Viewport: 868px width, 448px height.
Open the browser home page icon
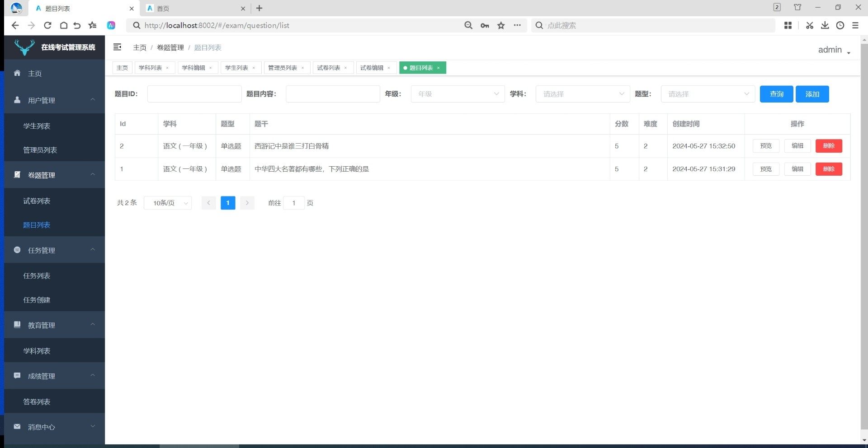tap(64, 25)
